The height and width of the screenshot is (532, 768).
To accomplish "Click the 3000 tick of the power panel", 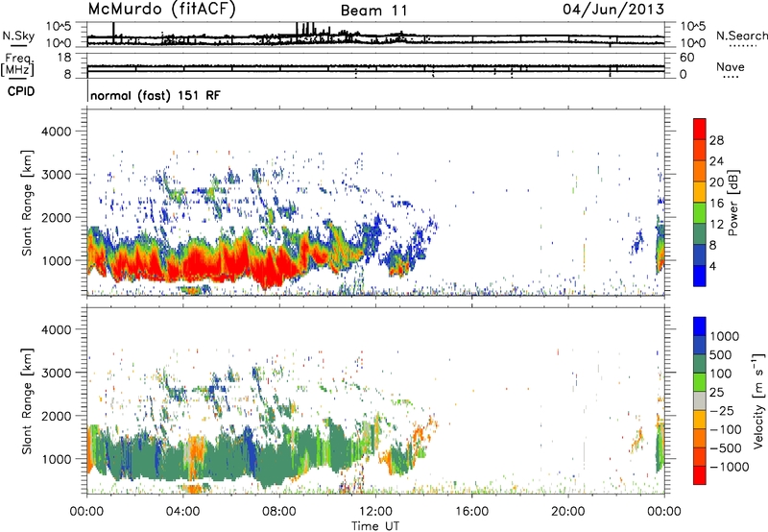I will click(x=57, y=175).
